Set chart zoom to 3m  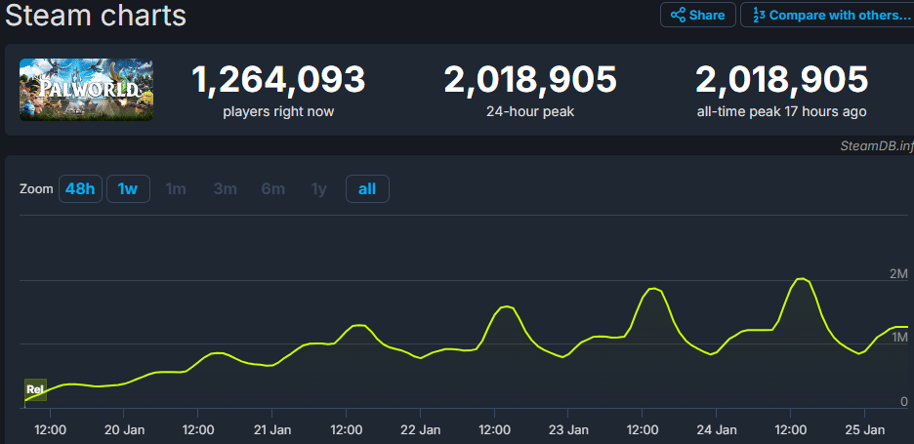(x=225, y=189)
